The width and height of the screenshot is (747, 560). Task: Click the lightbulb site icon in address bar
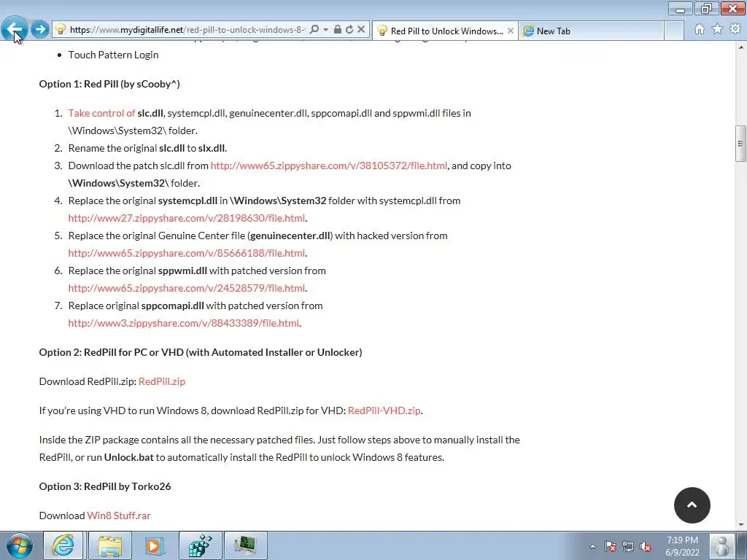[x=61, y=29]
